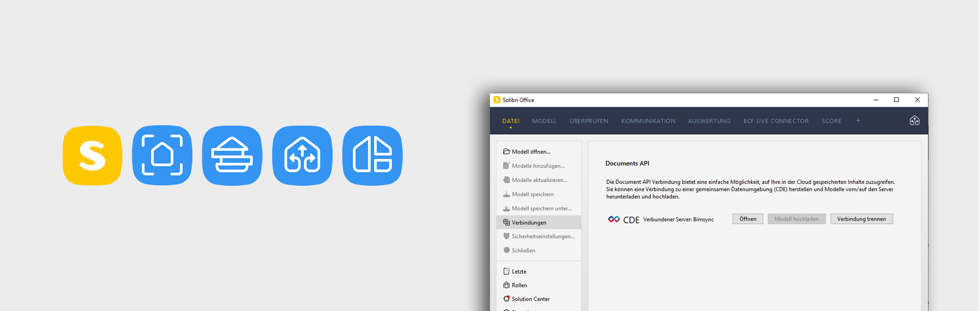The width and height of the screenshot is (980, 311).
Task: Click the recent-files icon beside Letzte
Action: [x=506, y=271]
